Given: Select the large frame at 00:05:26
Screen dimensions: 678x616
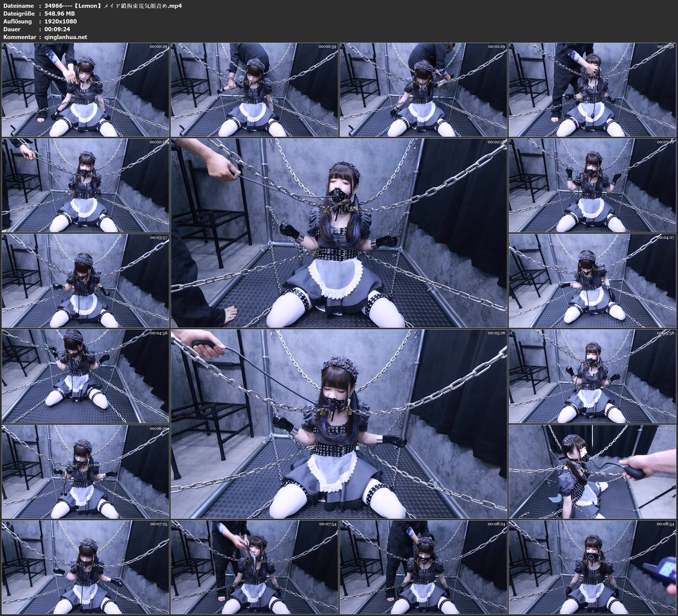Looking at the screenshot, I should point(339,424).
